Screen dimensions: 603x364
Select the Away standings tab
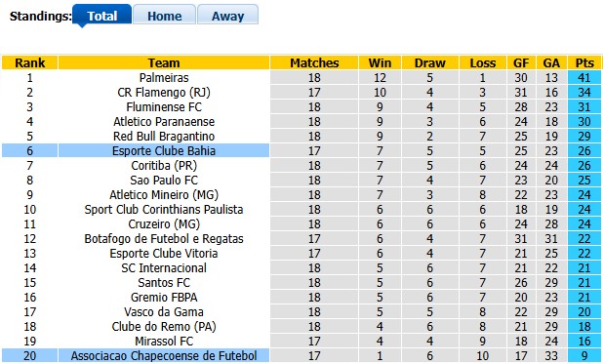(227, 16)
